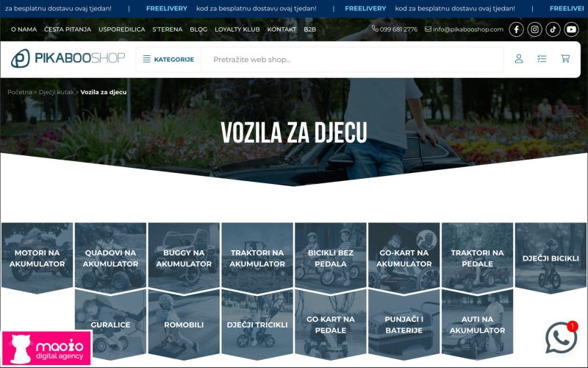Open the YouTube social icon

(571, 29)
